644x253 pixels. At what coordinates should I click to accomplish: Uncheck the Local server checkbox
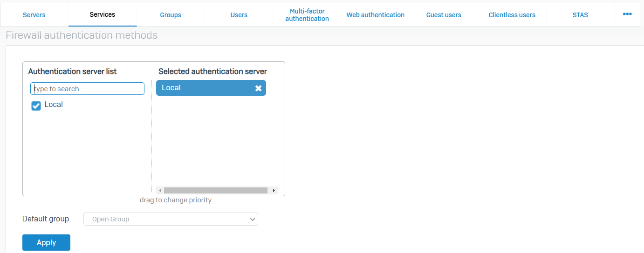tap(36, 106)
